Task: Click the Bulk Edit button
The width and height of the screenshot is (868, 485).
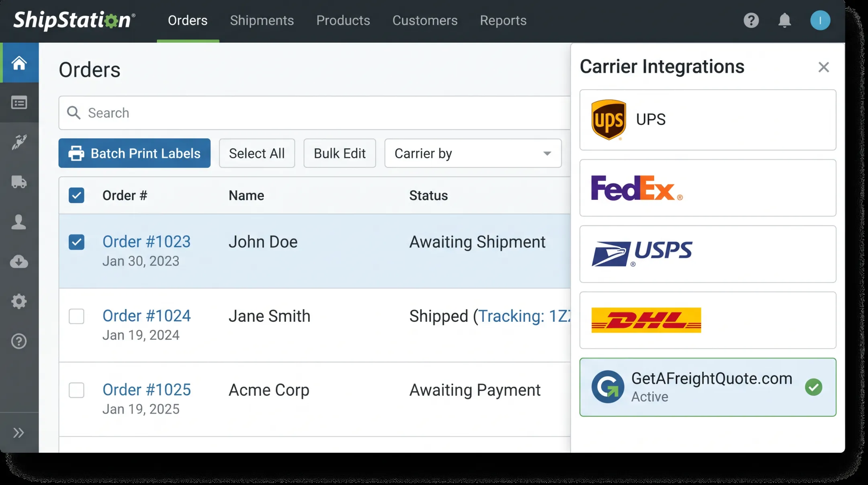Action: pos(340,153)
